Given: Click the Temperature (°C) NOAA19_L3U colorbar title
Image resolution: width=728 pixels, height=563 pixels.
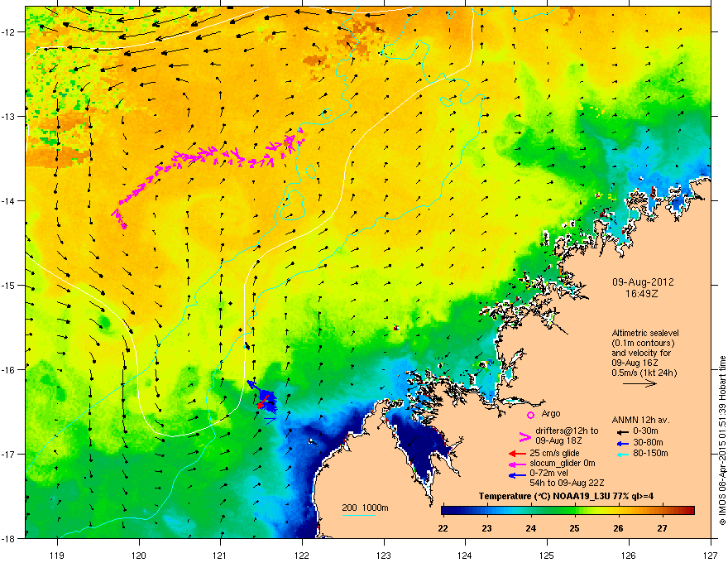Looking at the screenshot, I should pos(566,496).
